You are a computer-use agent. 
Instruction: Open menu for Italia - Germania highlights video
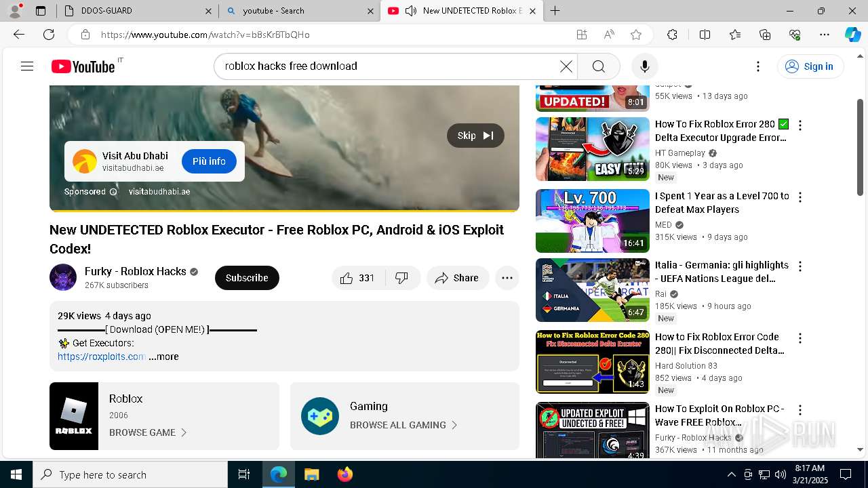point(800,266)
